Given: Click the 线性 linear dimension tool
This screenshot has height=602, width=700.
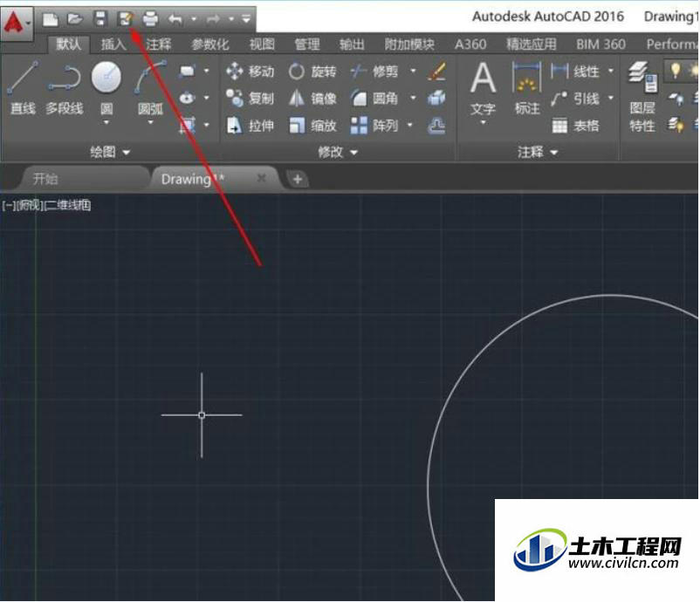Looking at the screenshot, I should pos(575,72).
